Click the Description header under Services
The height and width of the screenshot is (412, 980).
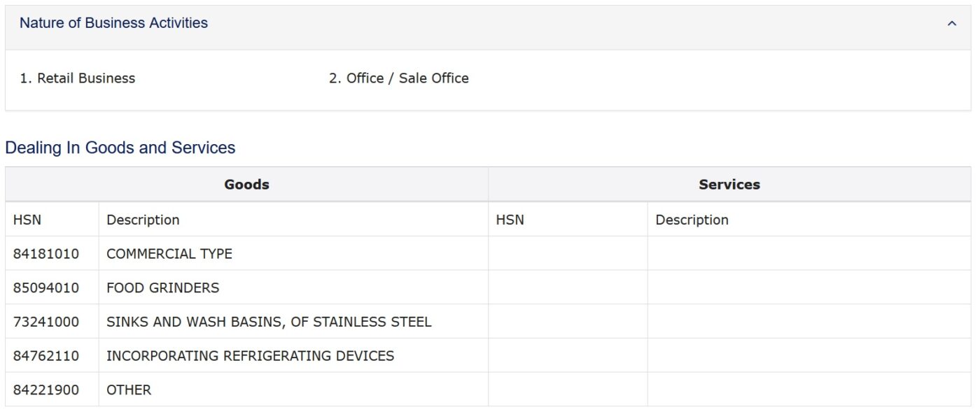coord(692,220)
